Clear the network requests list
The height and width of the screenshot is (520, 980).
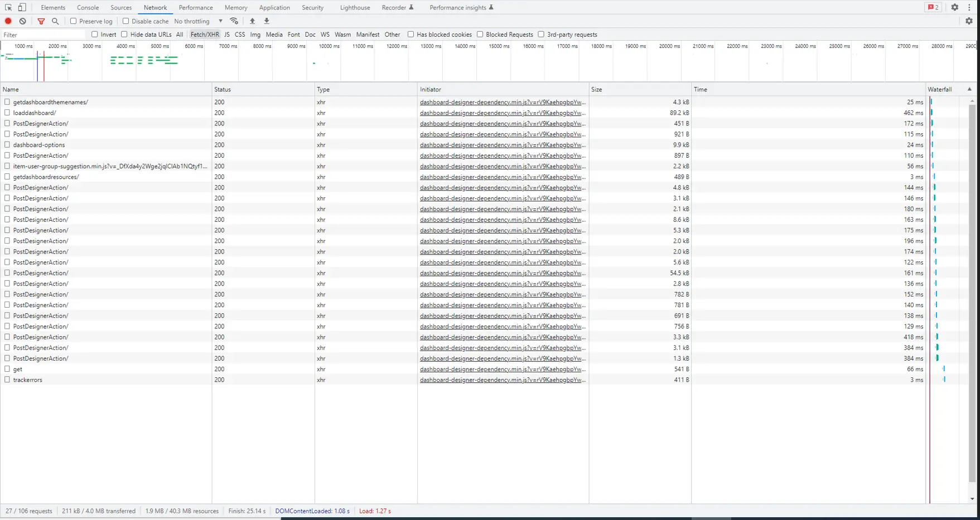click(x=22, y=21)
